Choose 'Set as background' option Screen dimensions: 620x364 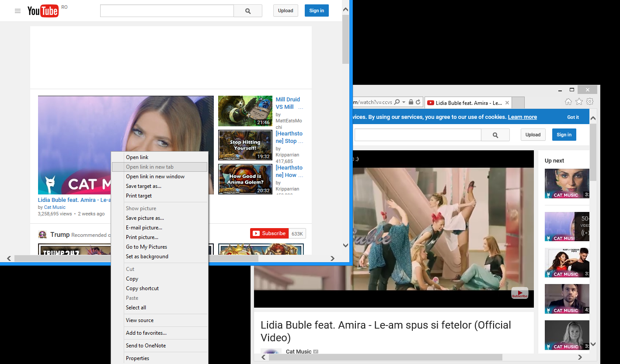tap(160, 257)
